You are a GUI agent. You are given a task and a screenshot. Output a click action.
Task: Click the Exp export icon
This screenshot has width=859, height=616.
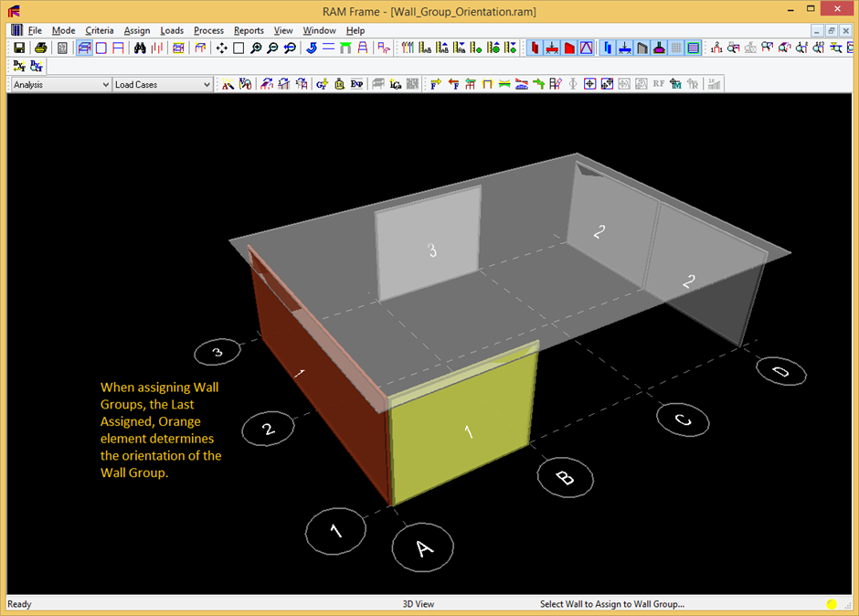[x=356, y=84]
